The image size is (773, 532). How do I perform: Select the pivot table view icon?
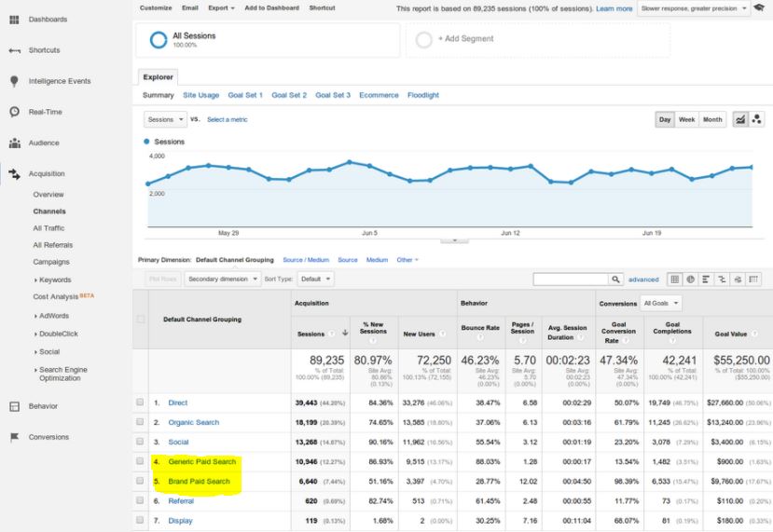(x=753, y=280)
